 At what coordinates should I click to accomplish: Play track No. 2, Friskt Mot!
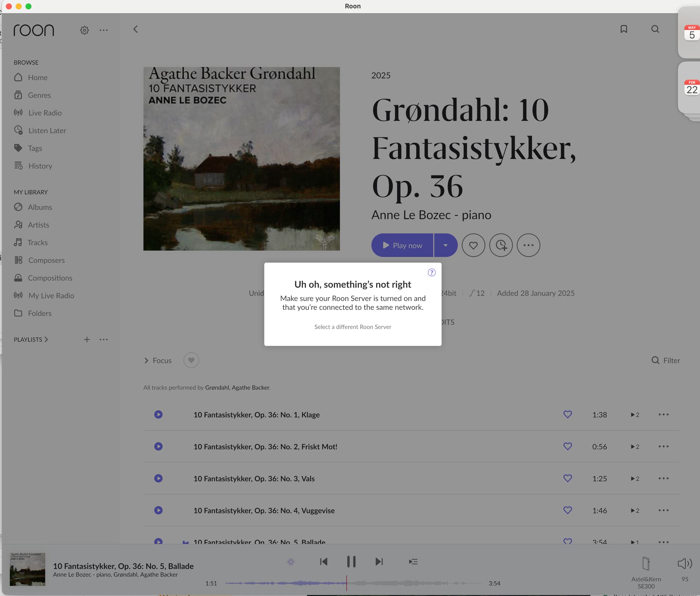coord(158,446)
